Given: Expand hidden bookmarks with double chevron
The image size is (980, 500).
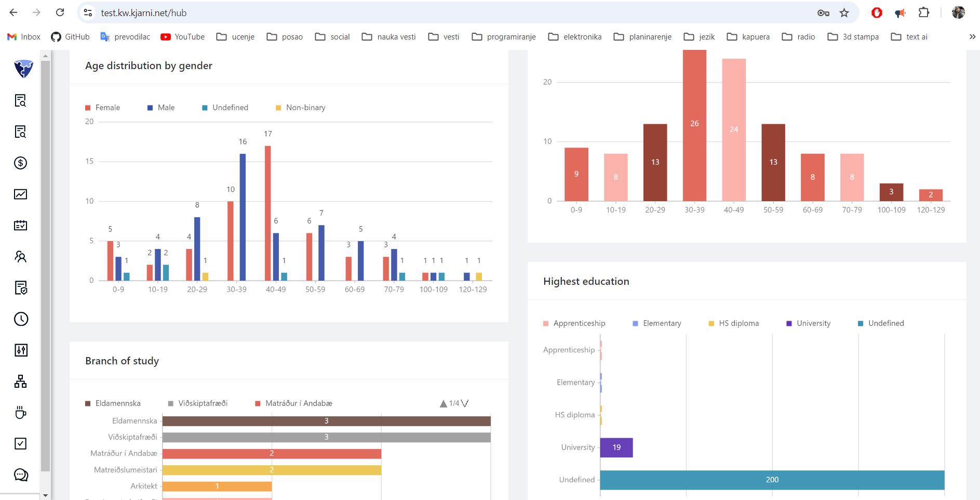Looking at the screenshot, I should 972,36.
